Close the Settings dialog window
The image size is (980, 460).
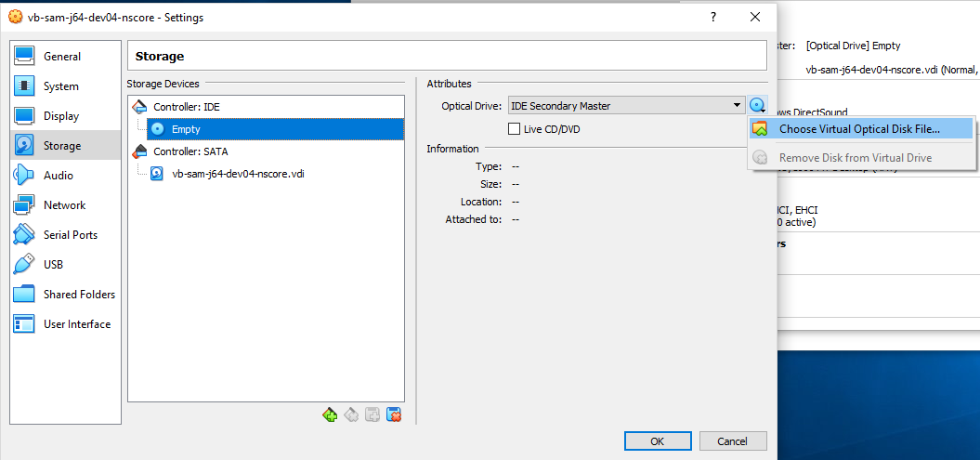pos(755,18)
